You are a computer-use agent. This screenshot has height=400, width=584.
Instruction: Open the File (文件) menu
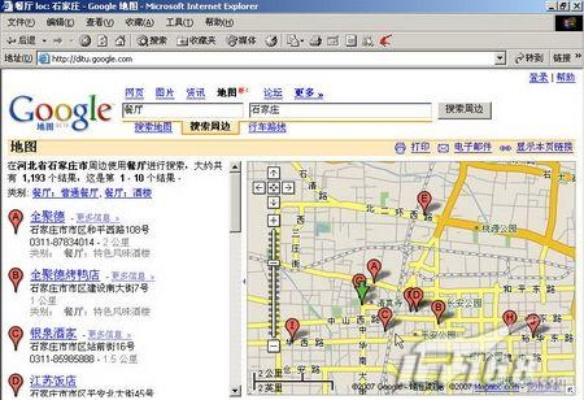pos(21,23)
